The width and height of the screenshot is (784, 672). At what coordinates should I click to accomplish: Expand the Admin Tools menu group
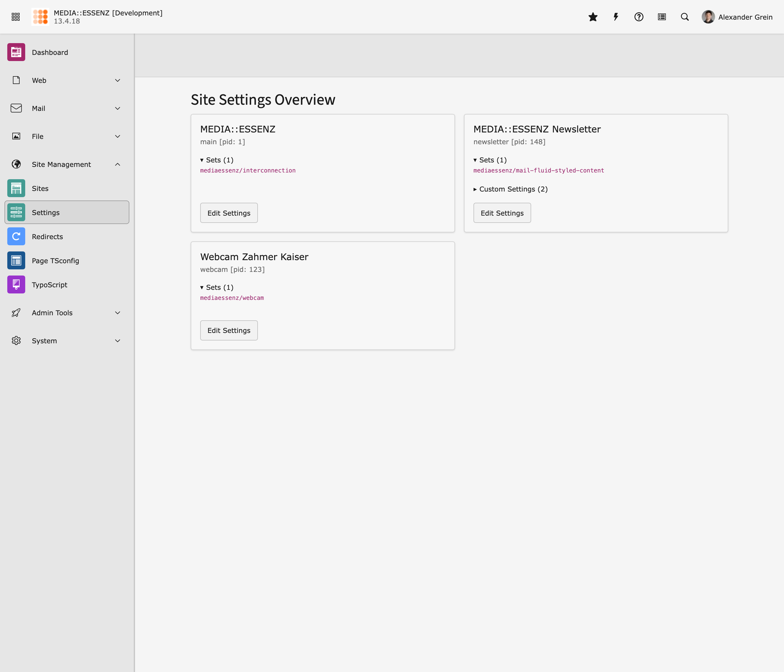pos(118,313)
